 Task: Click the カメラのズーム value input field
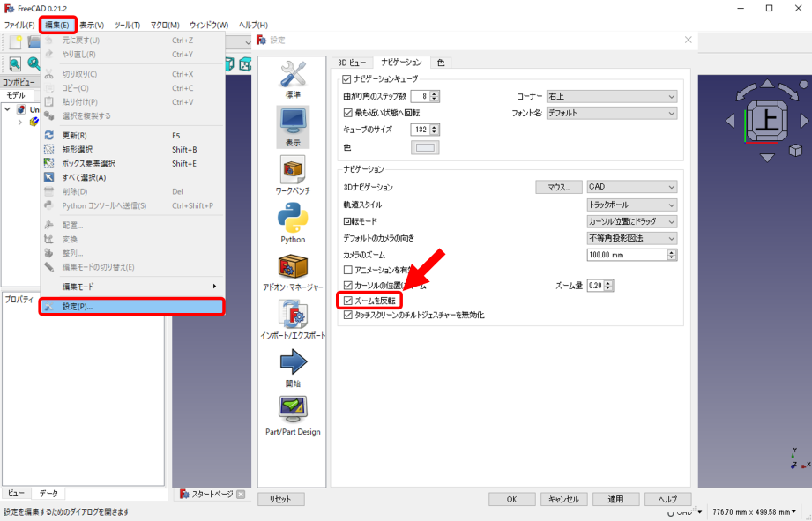[x=626, y=255]
